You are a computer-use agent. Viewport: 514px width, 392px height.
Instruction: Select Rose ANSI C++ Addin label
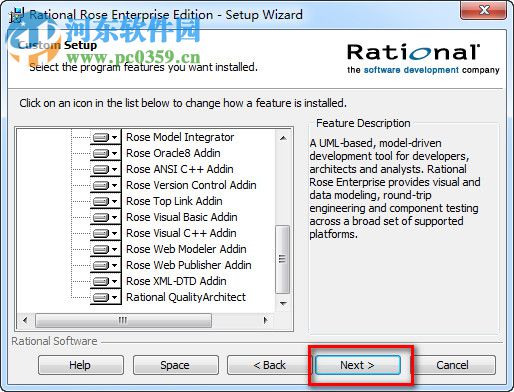[x=180, y=169]
